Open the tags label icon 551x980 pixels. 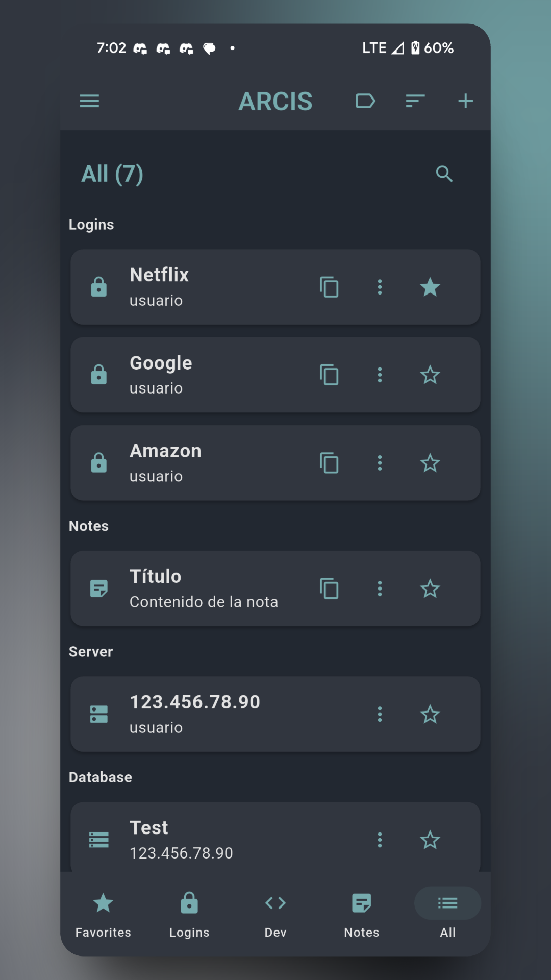(365, 101)
